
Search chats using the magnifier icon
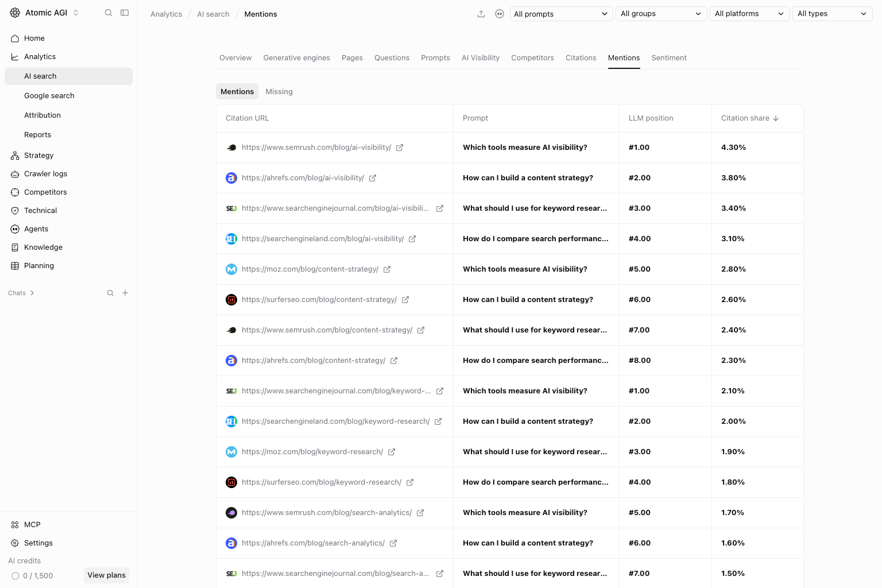pos(110,293)
